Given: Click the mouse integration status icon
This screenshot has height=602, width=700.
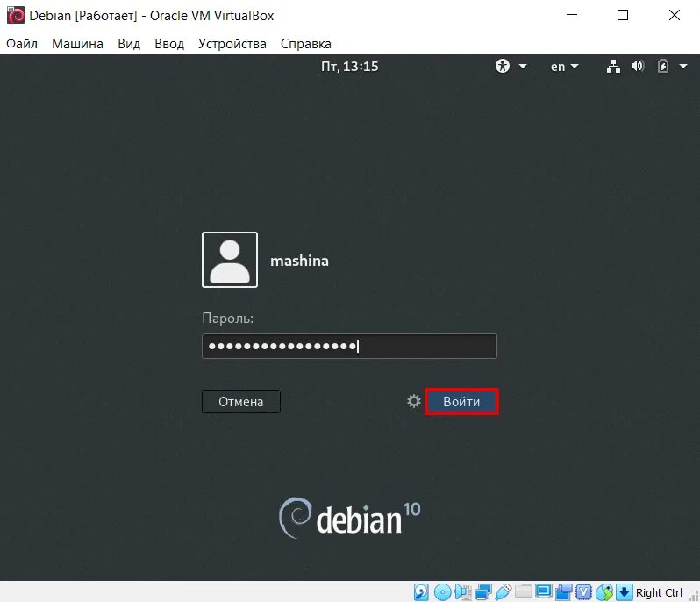Looking at the screenshot, I should pos(604,592).
